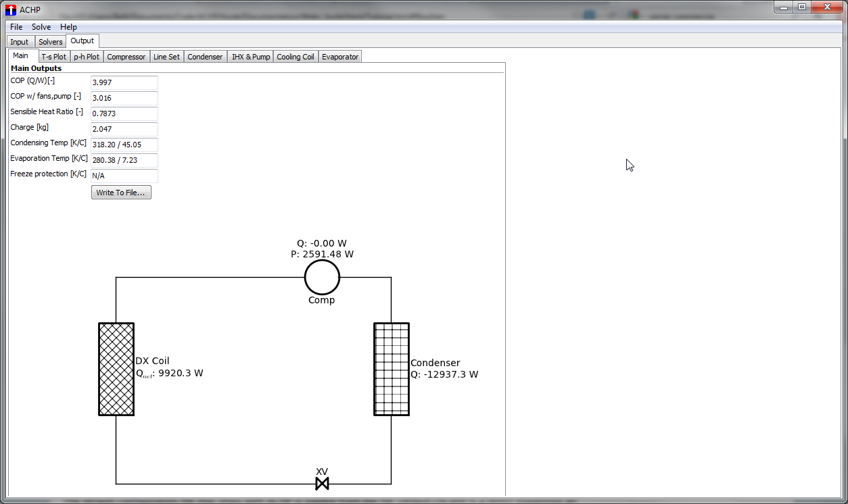This screenshot has height=504, width=848.
Task: Open the p-h Plot tab
Action: click(87, 57)
